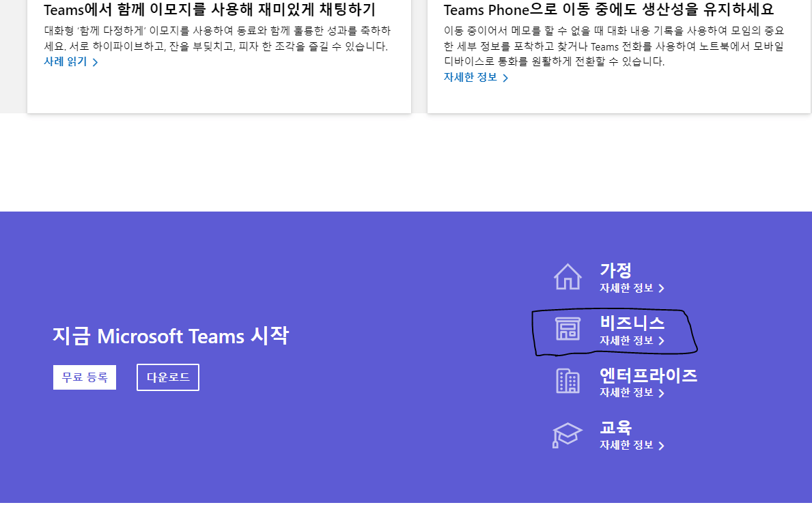
Task: Open 자세한 정보 link under Teams Phone card
Action: (476, 77)
